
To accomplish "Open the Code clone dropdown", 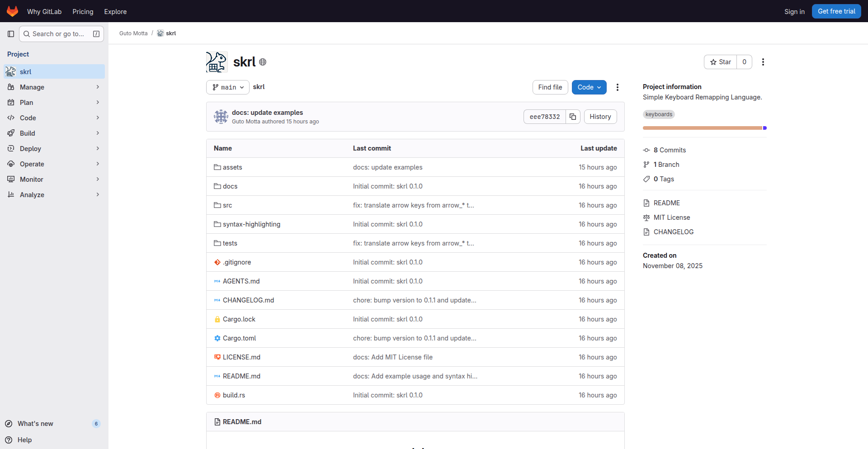I will 589,87.
